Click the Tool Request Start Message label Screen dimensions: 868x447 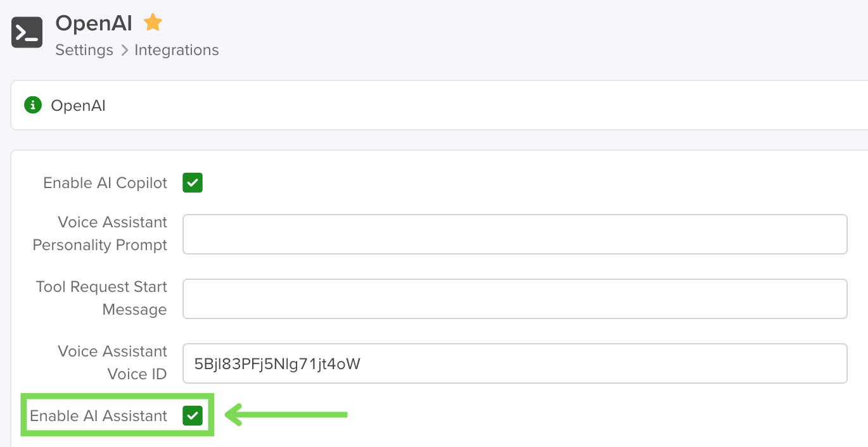tap(102, 298)
